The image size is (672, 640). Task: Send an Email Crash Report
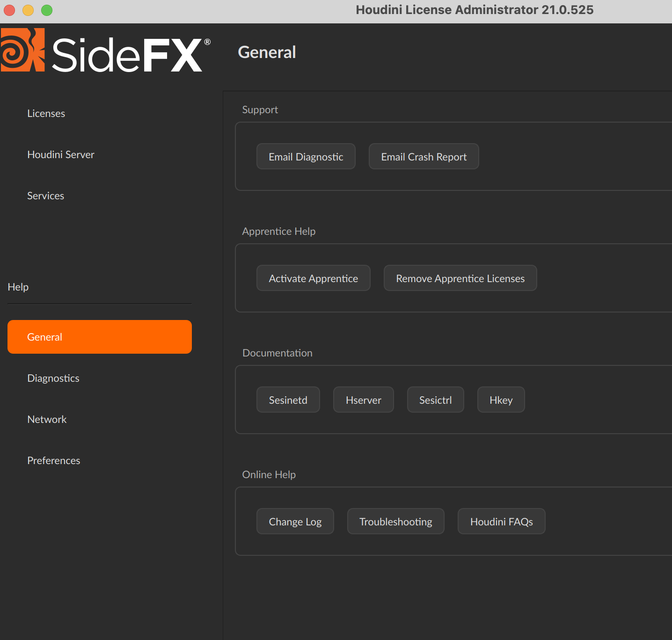(x=424, y=156)
